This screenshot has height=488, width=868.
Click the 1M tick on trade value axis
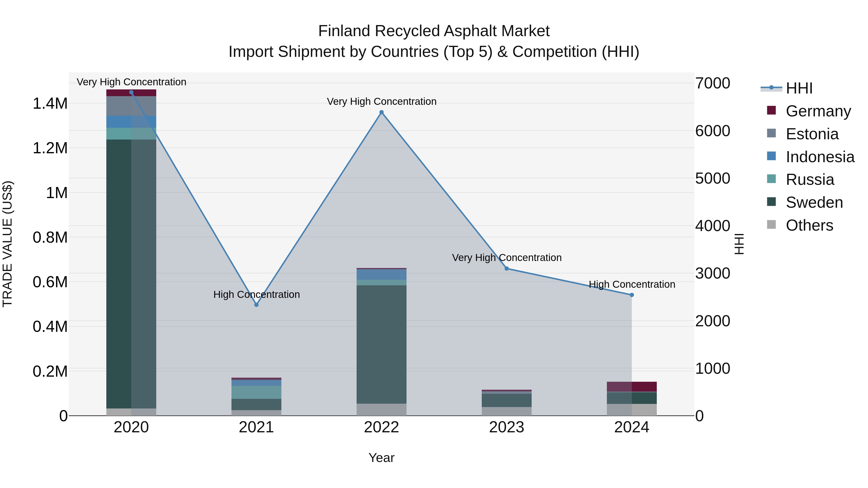click(57, 193)
